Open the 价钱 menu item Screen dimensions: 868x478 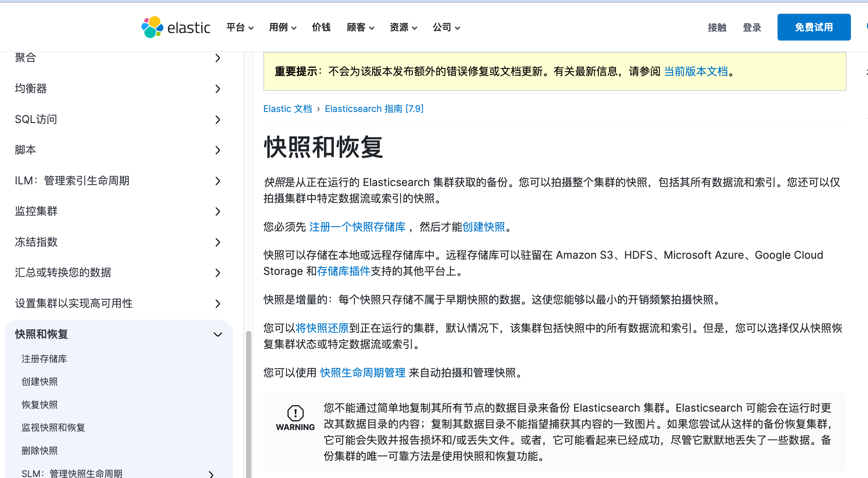[x=321, y=27]
